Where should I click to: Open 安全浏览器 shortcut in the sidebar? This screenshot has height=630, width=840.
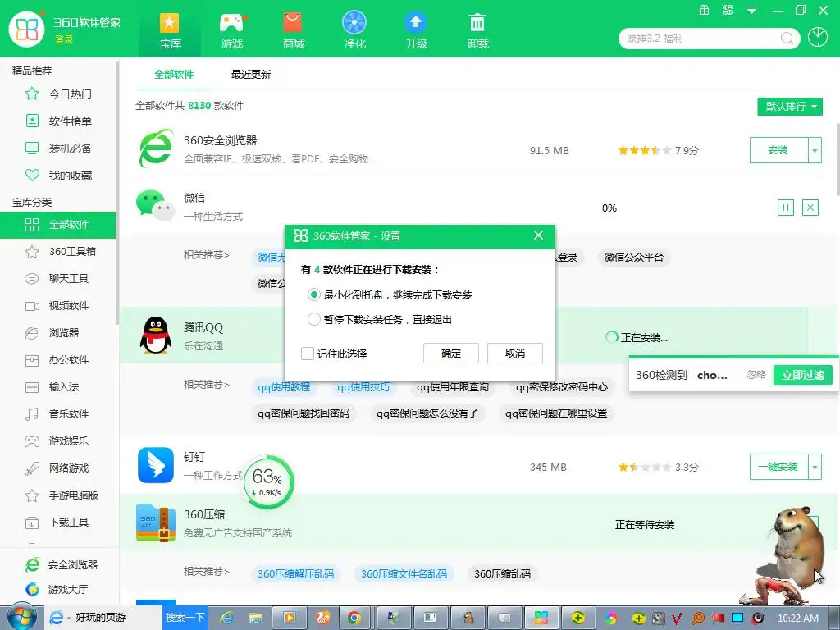(61, 564)
